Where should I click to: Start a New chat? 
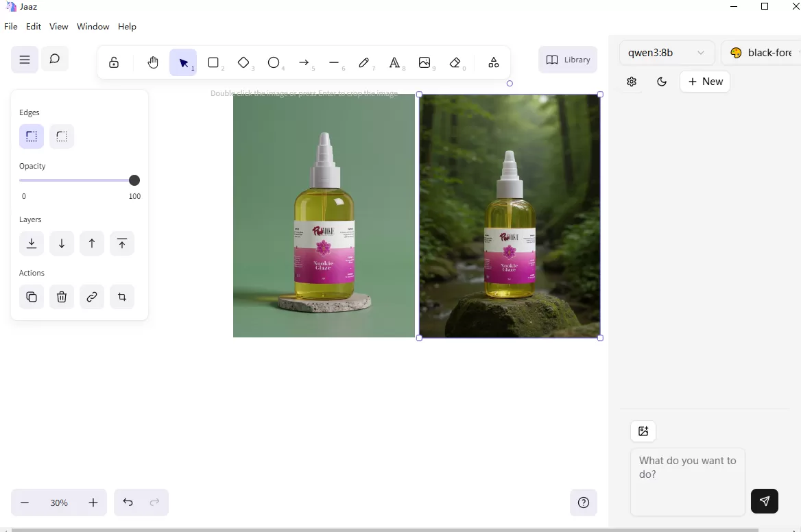(705, 82)
